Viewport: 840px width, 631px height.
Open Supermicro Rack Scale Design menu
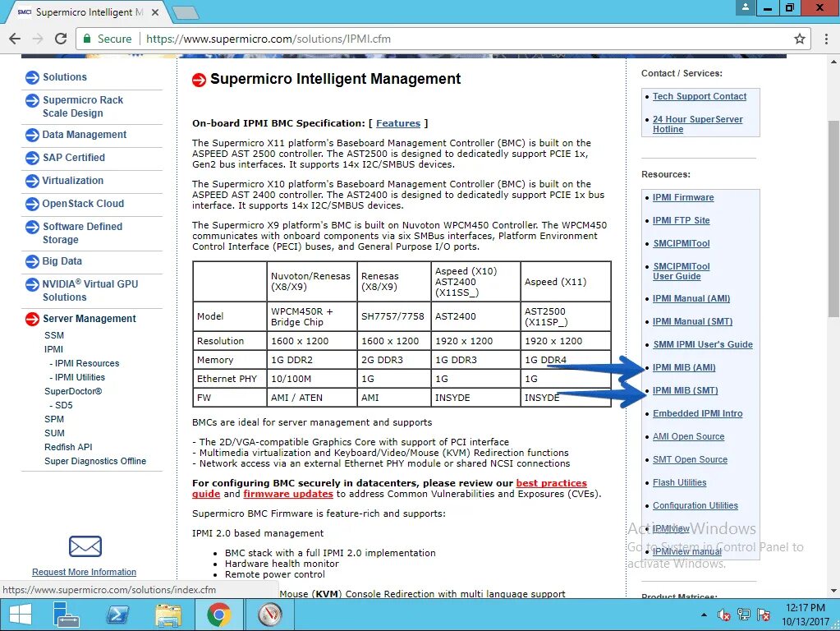[x=82, y=107]
